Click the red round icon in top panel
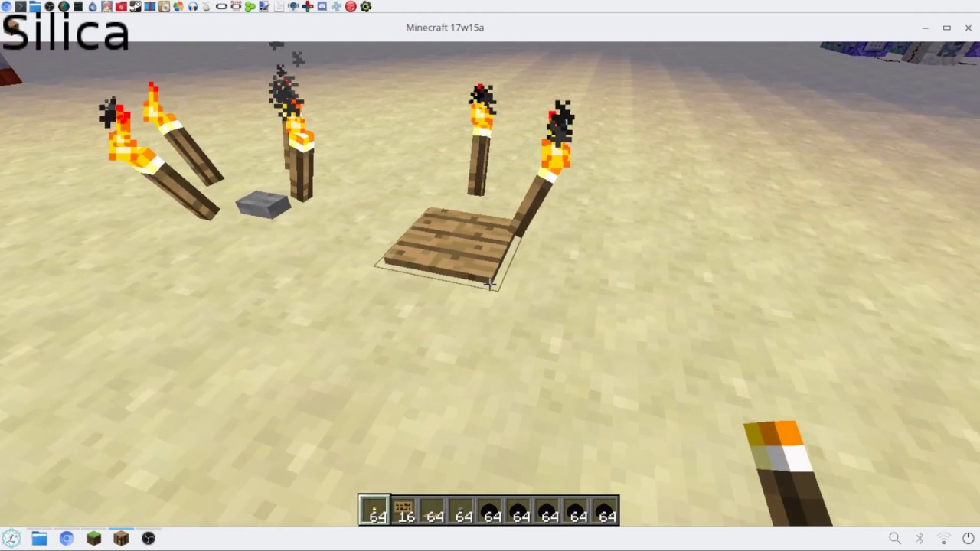 pos(351,6)
